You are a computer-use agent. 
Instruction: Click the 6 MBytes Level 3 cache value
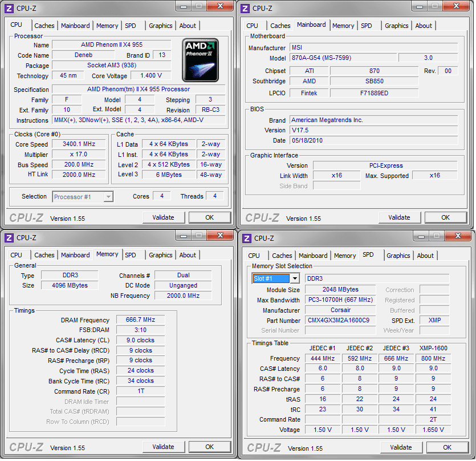point(169,175)
